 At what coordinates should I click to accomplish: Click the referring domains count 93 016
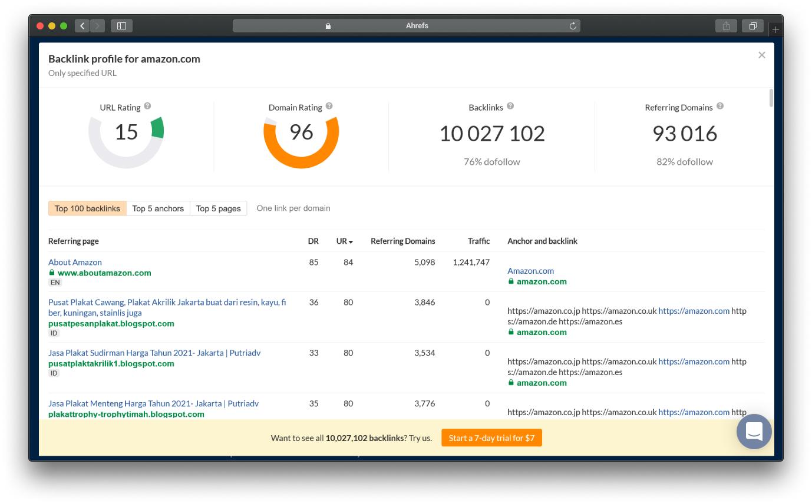click(685, 134)
